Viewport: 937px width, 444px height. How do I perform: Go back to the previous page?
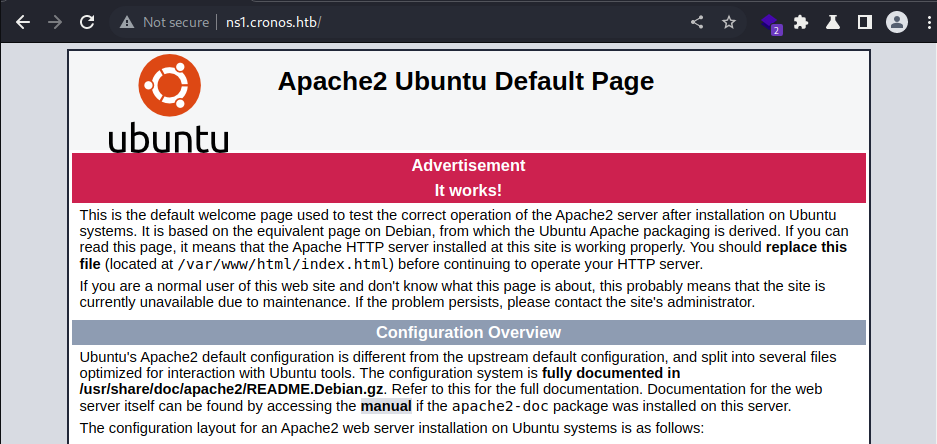[23, 23]
